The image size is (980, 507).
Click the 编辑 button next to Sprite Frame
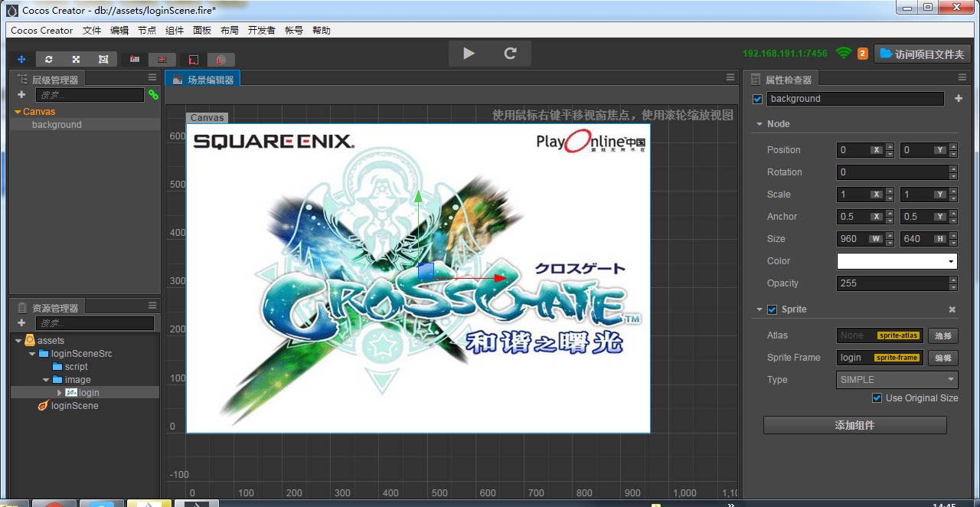tap(943, 358)
